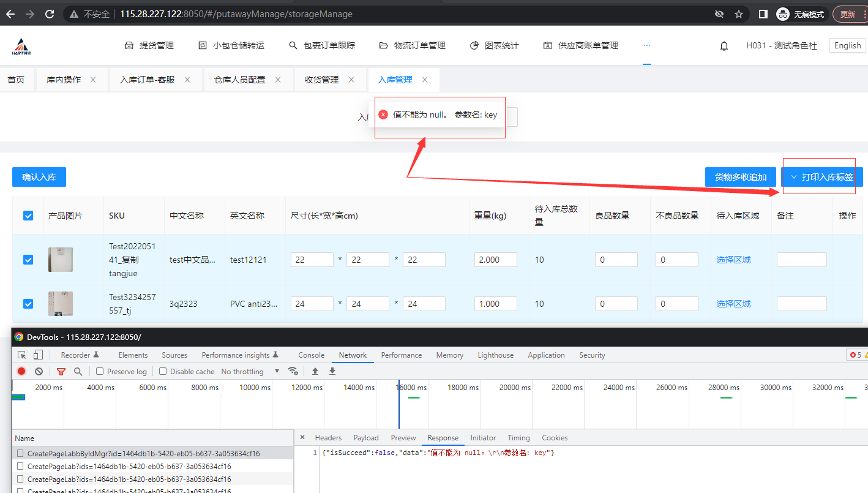Click 选择区域 link for the first row

tap(733, 260)
